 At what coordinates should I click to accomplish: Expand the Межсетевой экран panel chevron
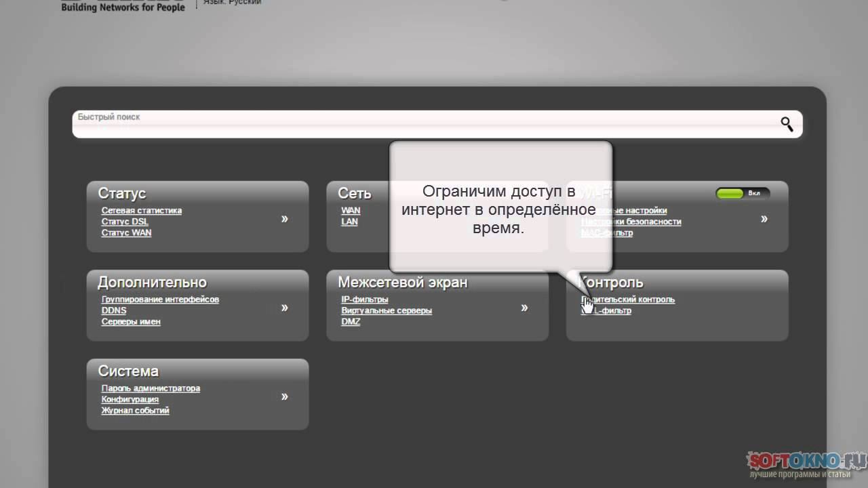click(524, 308)
